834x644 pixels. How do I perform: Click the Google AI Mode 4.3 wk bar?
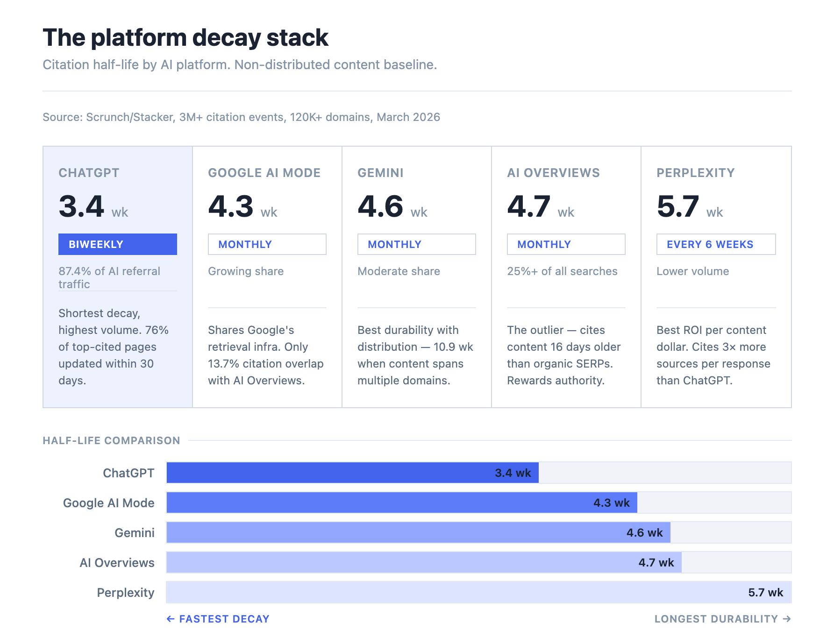coord(402,502)
